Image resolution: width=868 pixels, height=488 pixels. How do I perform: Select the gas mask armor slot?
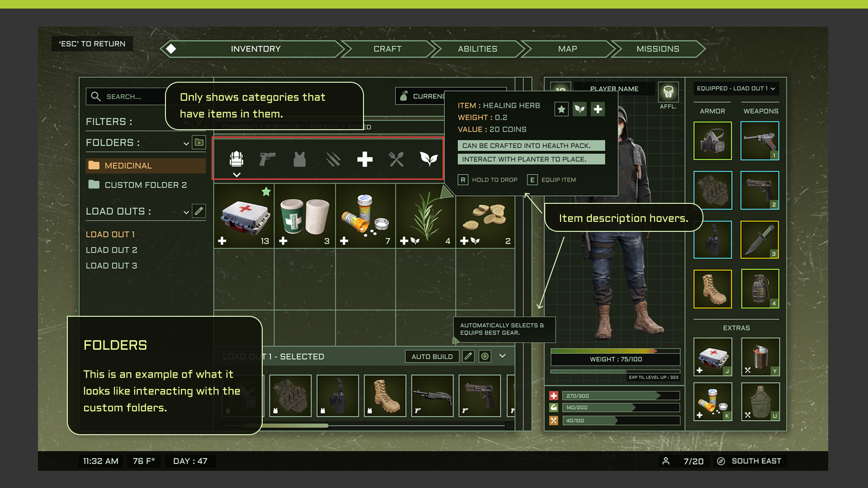click(x=712, y=141)
